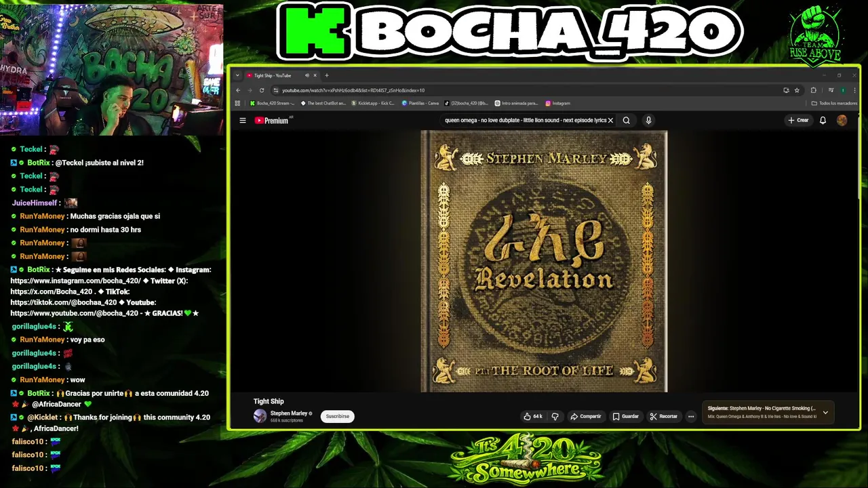Click the JuiceHimself username in chat

(35, 203)
